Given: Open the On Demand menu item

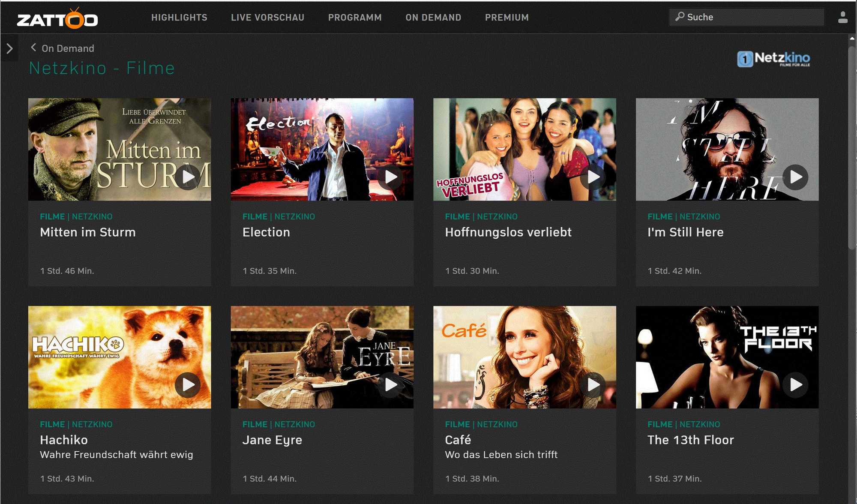Looking at the screenshot, I should (433, 18).
